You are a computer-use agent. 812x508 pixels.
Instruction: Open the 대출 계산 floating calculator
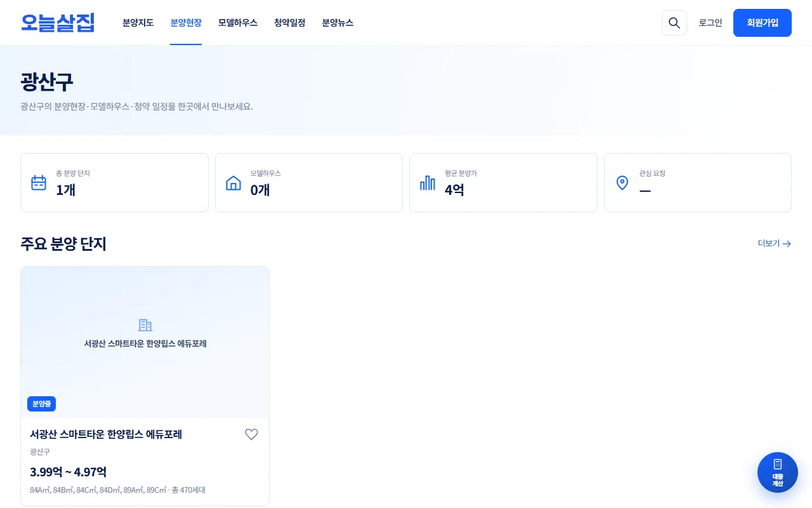[x=778, y=472]
